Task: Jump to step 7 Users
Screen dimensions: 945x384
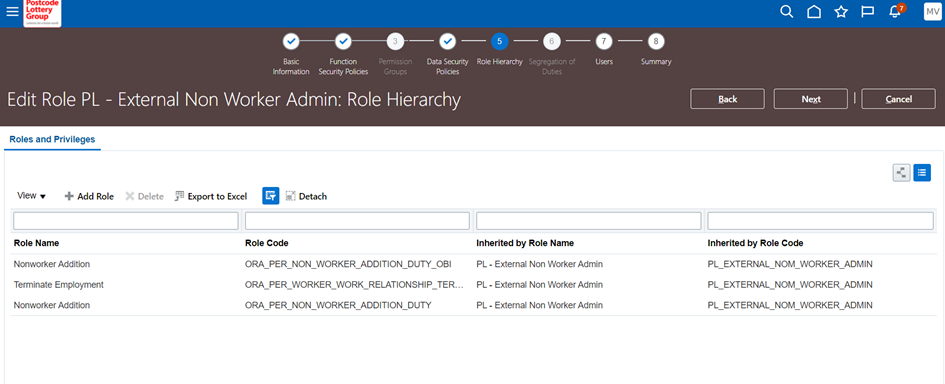Action: pos(603,42)
